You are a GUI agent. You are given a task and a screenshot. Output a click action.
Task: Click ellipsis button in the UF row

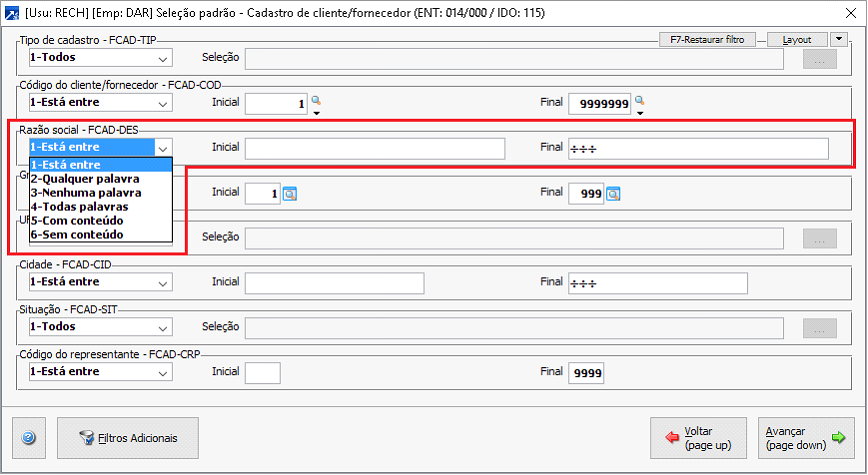pyautogui.click(x=820, y=239)
